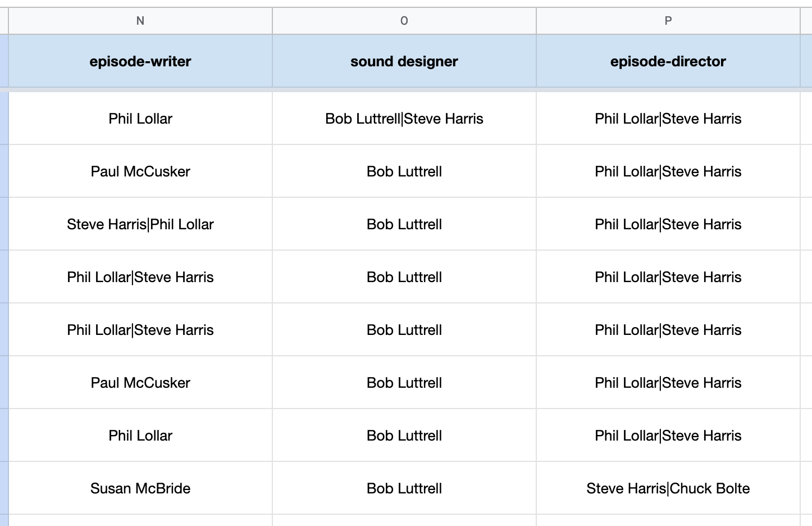Select the Susan McBride cell
The image size is (812, 526).
[x=140, y=488]
